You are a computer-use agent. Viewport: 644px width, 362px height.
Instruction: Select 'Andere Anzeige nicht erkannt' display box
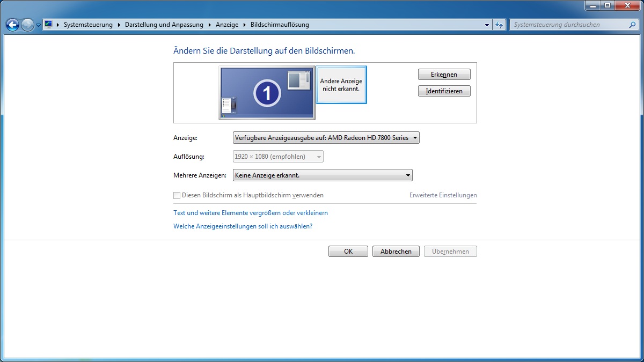[341, 85]
